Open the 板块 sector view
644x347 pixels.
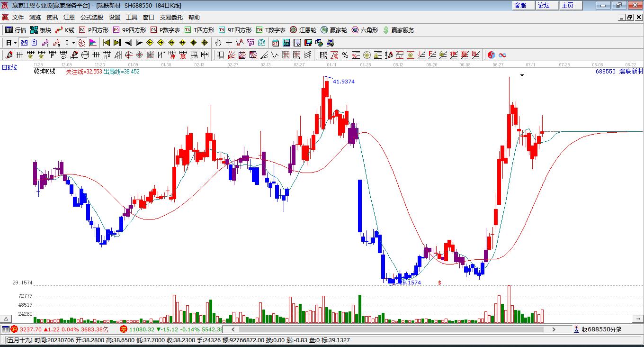point(41,30)
